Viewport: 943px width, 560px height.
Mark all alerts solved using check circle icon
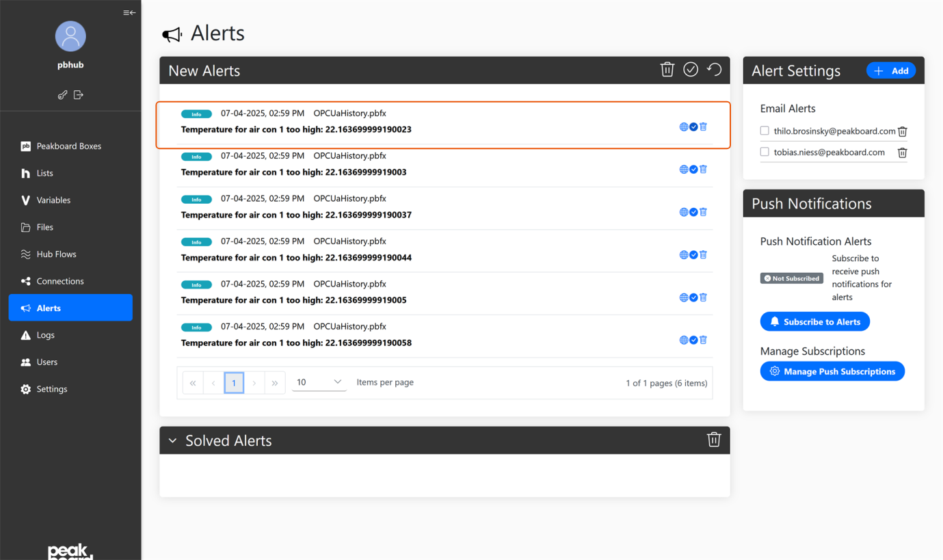pyautogui.click(x=691, y=69)
